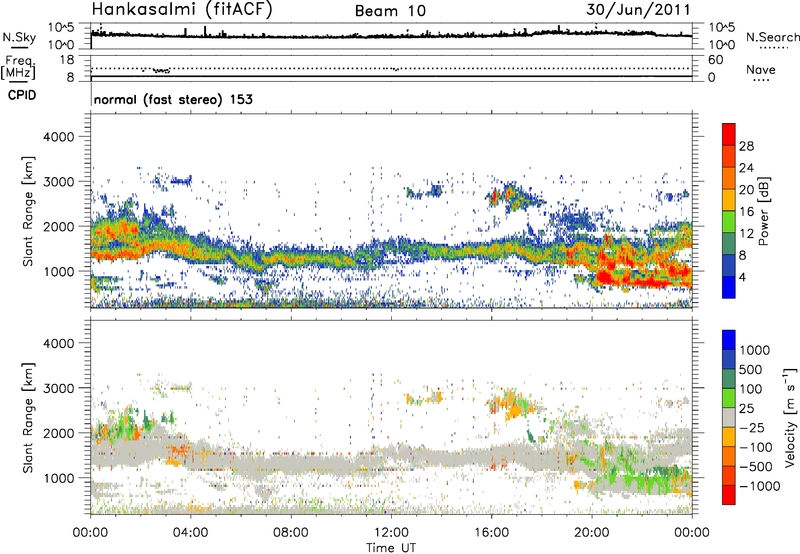Select the -1000 label on the velocity colorbar

[x=760, y=486]
